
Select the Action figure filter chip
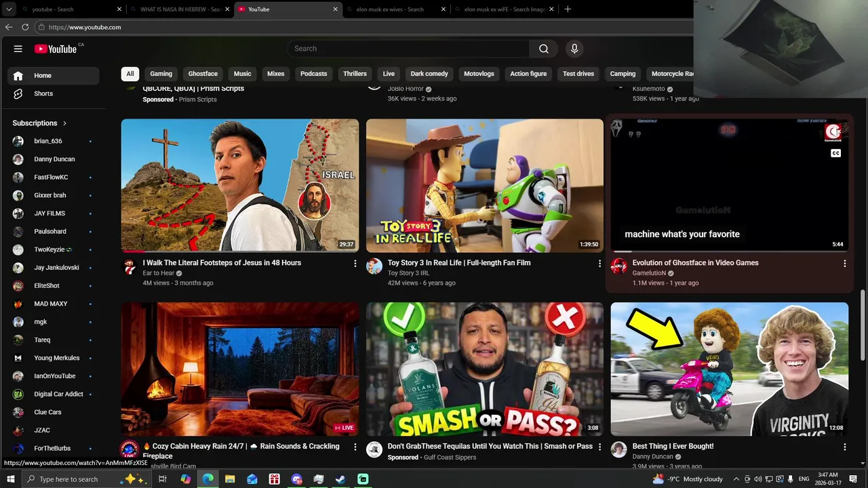pos(528,74)
